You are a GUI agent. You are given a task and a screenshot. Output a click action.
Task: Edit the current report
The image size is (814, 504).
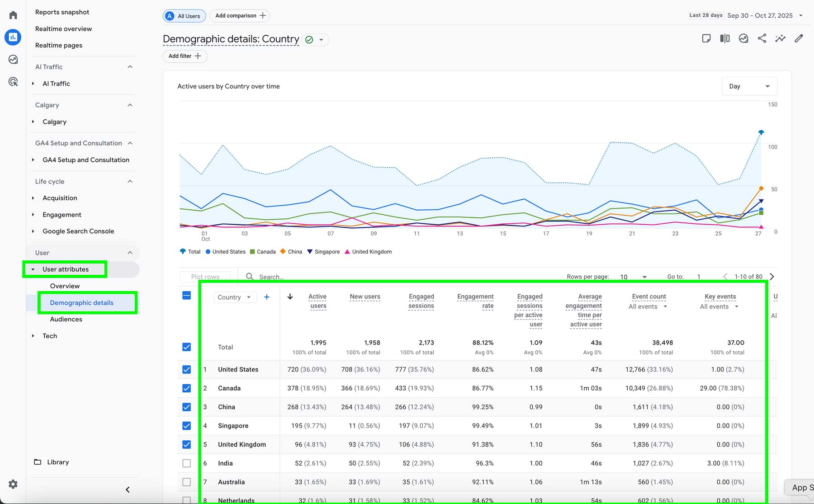[x=799, y=38]
